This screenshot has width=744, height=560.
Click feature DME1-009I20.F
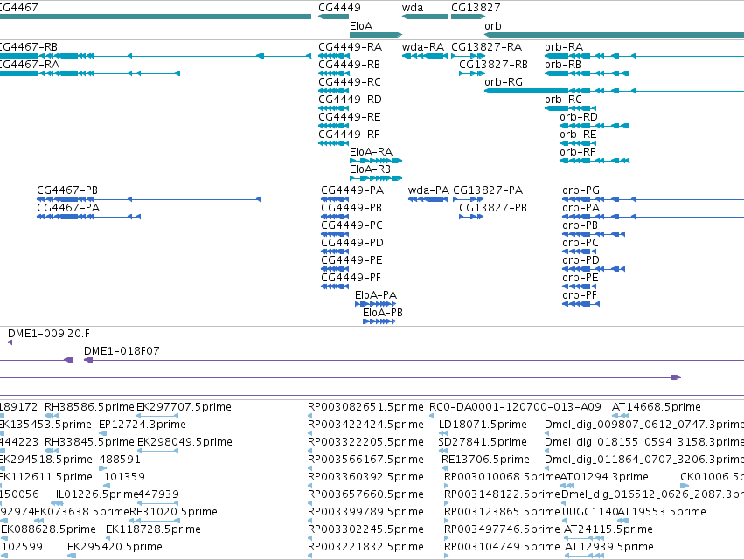[10, 342]
